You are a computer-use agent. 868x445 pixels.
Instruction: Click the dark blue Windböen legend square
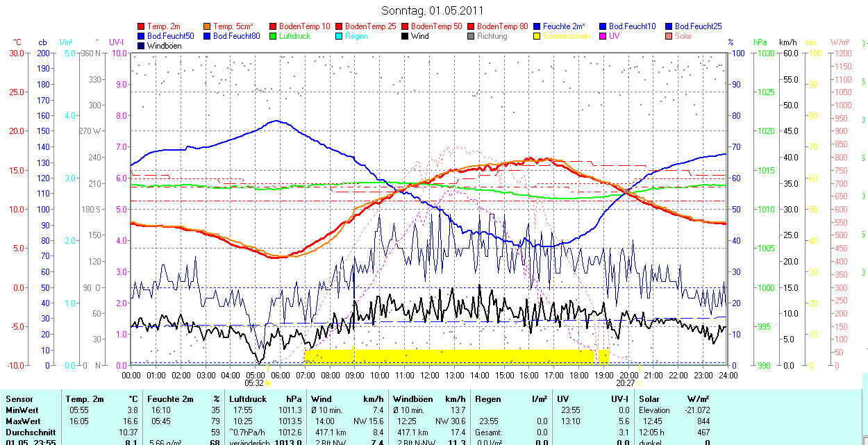[x=142, y=46]
